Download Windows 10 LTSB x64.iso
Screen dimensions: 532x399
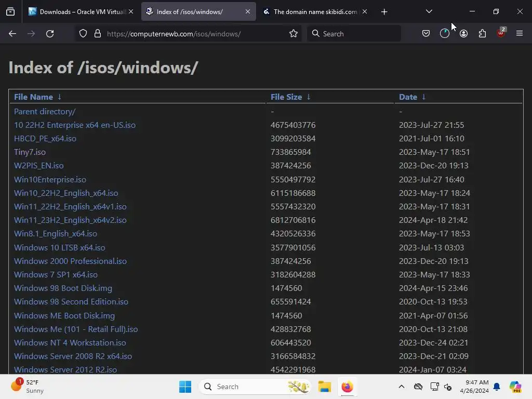click(x=59, y=248)
